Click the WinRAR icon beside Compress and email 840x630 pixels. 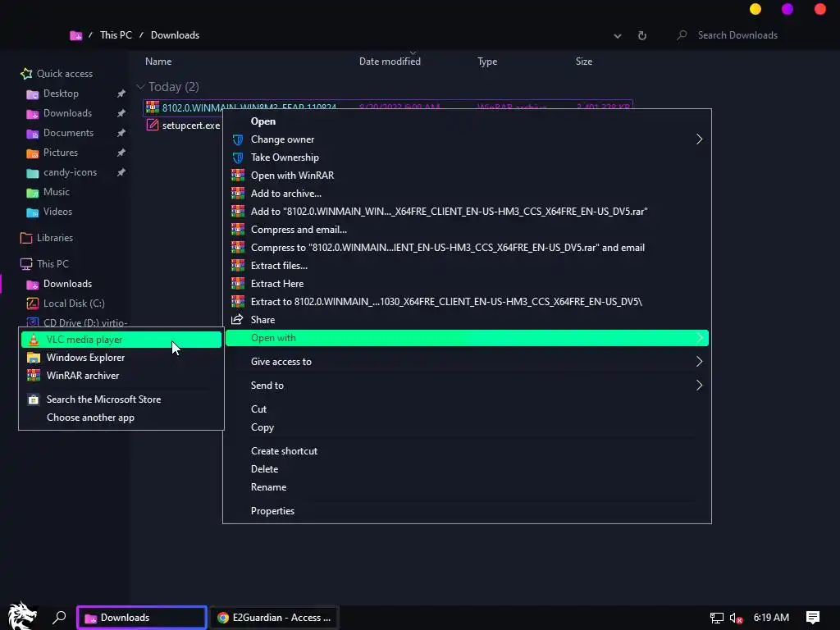coord(238,230)
